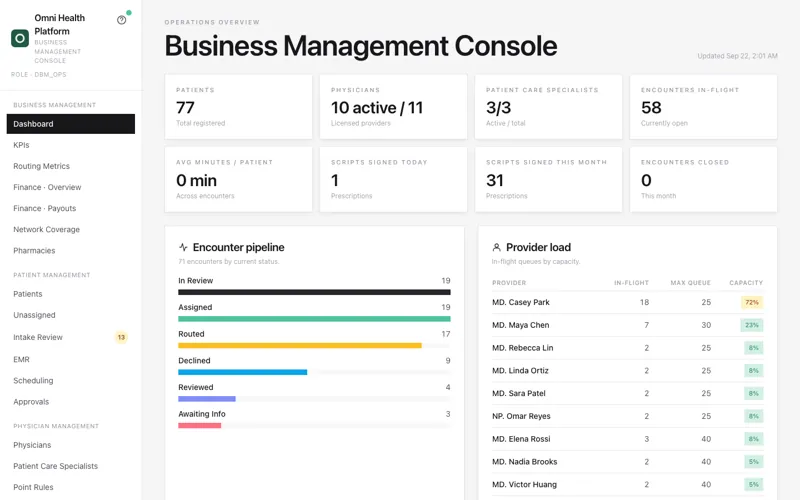The height and width of the screenshot is (500, 800).
Task: Click the Encounters In-Flight 58 card
Action: coord(704,107)
